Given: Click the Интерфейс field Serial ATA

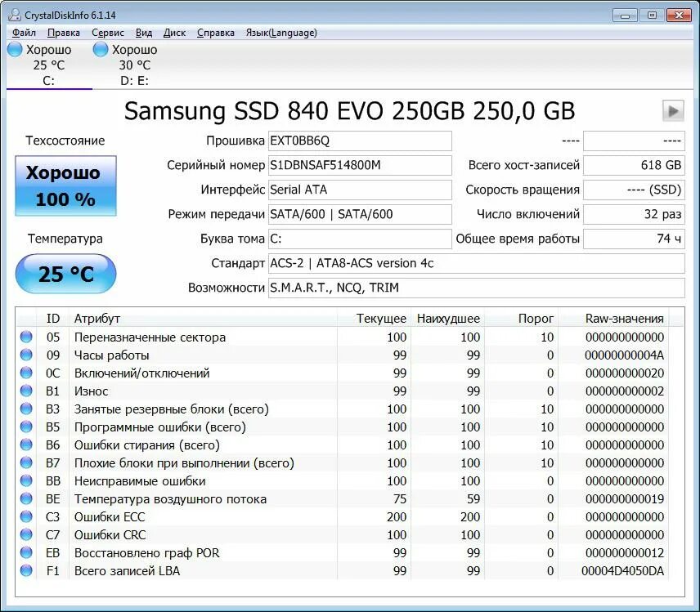Looking at the screenshot, I should pyautogui.click(x=360, y=190).
